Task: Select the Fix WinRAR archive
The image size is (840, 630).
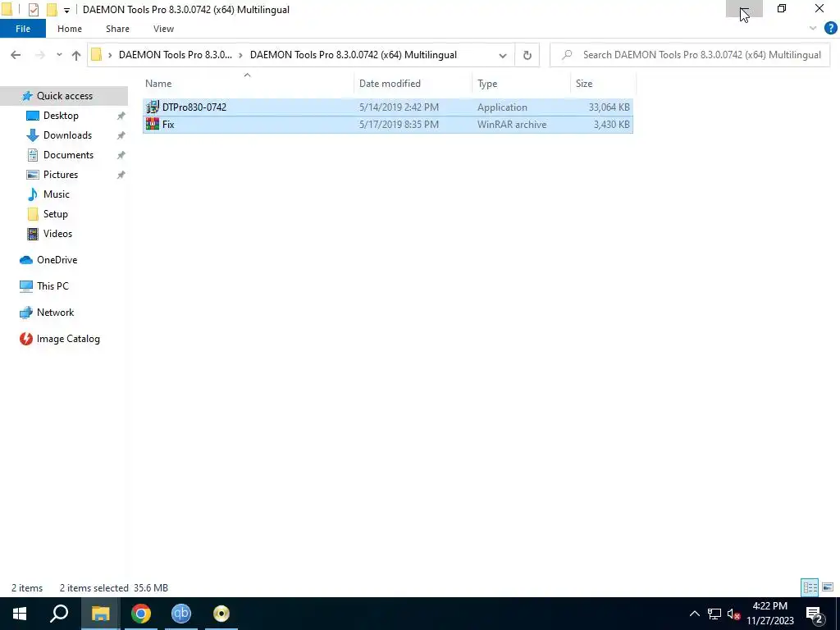Action: pos(388,125)
